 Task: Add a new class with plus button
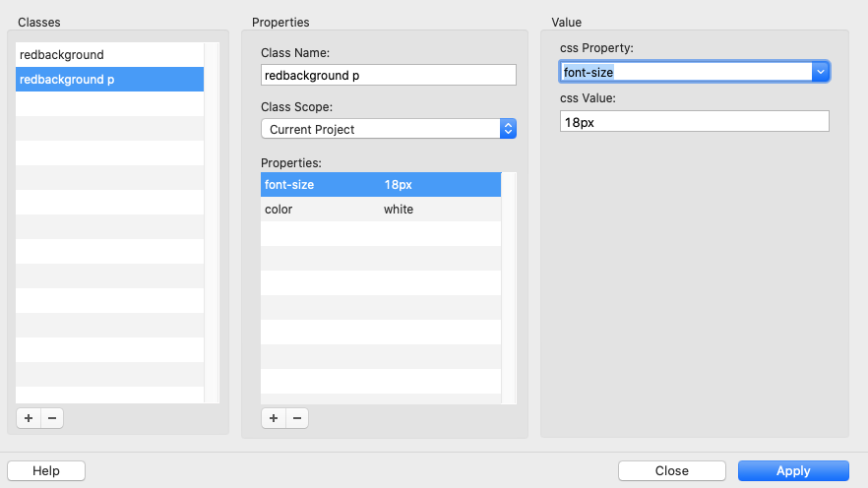pos(29,418)
